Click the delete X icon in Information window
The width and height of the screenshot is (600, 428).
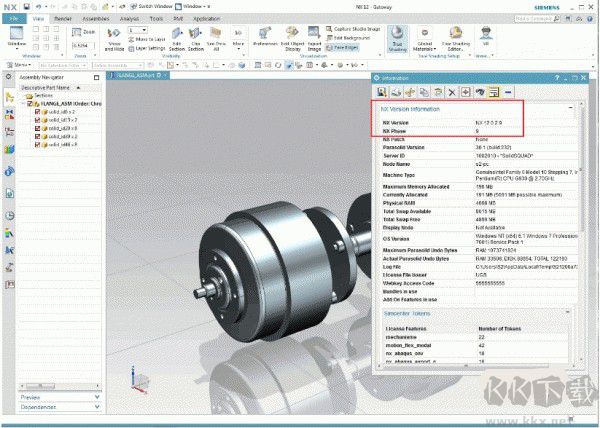tap(452, 92)
